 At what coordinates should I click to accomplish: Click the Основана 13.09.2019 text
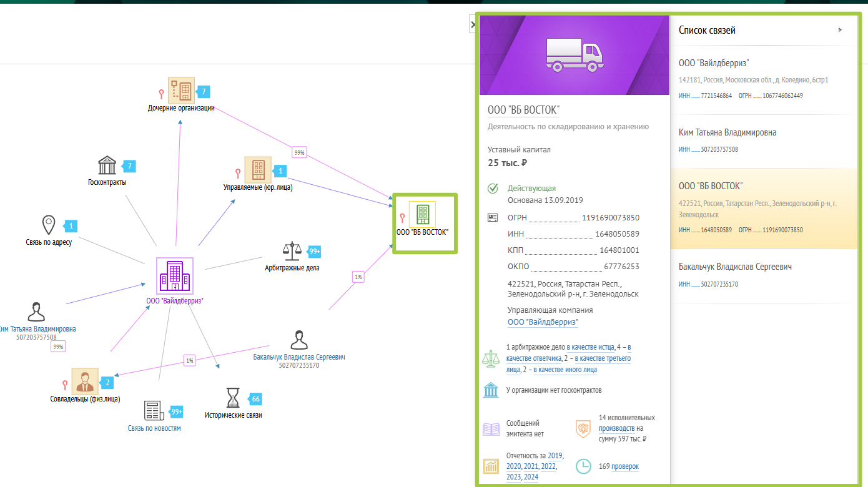(545, 200)
